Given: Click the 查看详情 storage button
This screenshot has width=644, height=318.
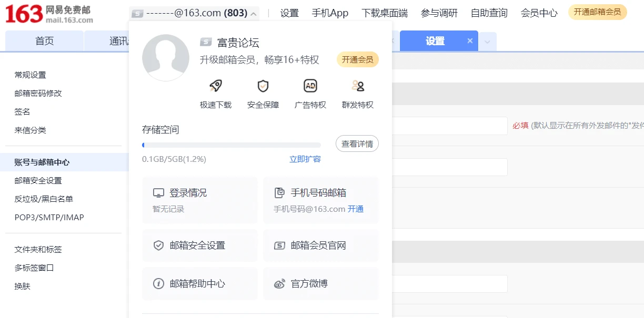Looking at the screenshot, I should tap(357, 143).
